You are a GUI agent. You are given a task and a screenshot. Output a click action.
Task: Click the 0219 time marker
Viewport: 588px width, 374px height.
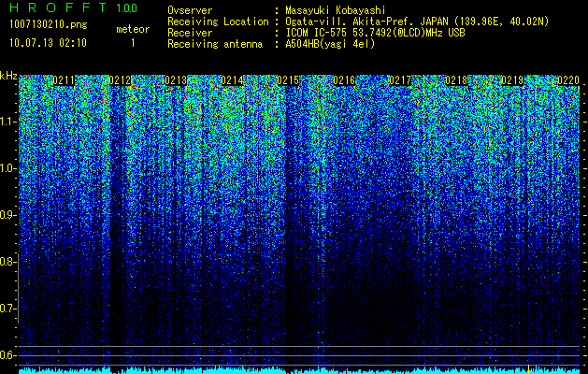point(512,80)
